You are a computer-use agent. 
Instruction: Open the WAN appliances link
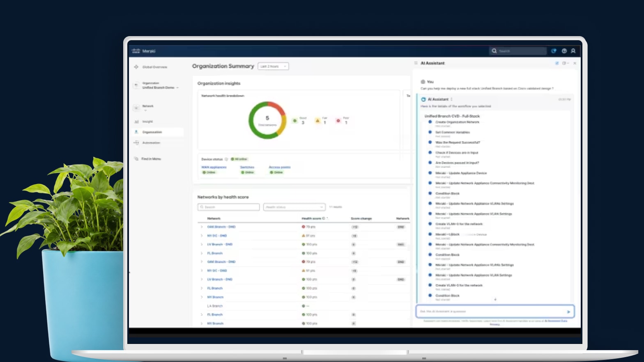tap(214, 167)
